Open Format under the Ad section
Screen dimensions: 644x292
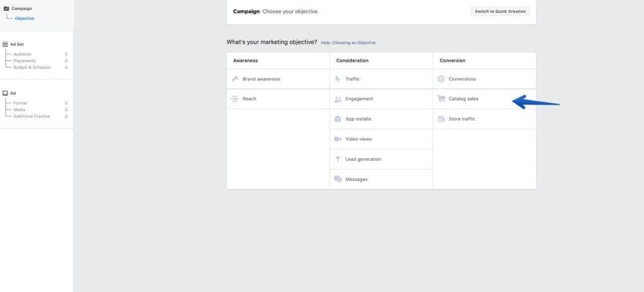tap(20, 103)
